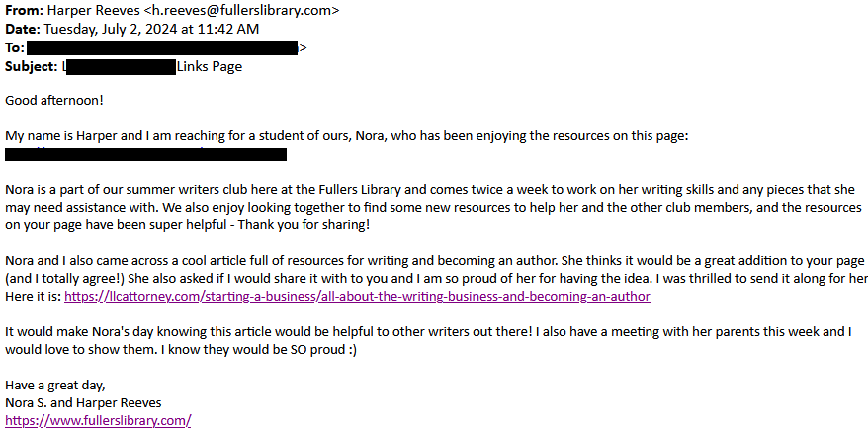Image resolution: width=868 pixels, height=430 pixels.
Task: Click the "To:" header label
Action: tap(15, 47)
